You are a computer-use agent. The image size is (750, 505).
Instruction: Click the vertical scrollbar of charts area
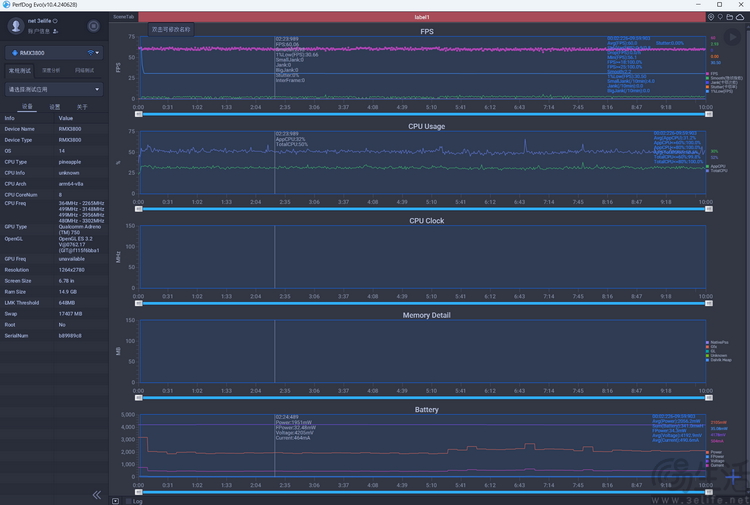(x=747, y=258)
